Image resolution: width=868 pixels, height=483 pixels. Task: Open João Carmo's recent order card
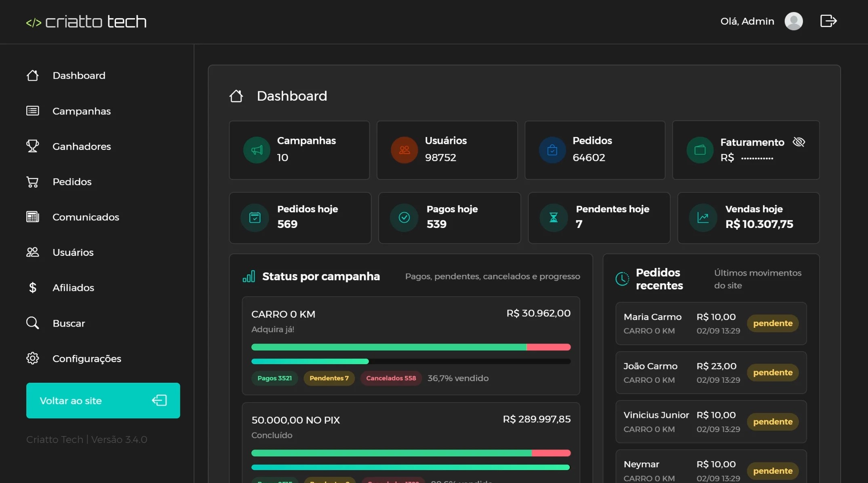pos(711,373)
